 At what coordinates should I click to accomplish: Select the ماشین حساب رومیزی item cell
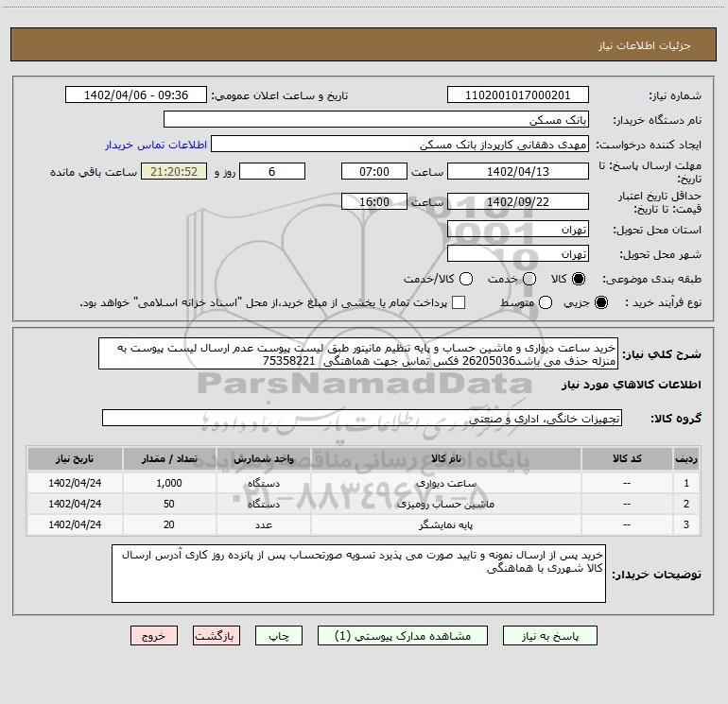pos(445,504)
